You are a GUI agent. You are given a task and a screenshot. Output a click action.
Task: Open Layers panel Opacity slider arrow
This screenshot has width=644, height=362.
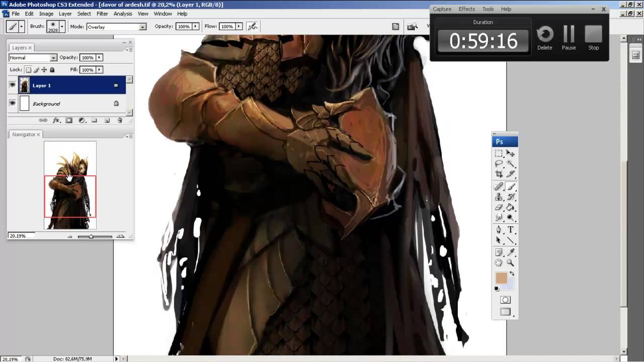point(99,58)
